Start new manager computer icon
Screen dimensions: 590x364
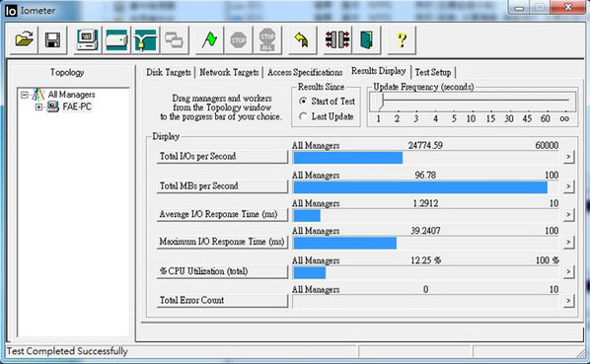click(87, 39)
